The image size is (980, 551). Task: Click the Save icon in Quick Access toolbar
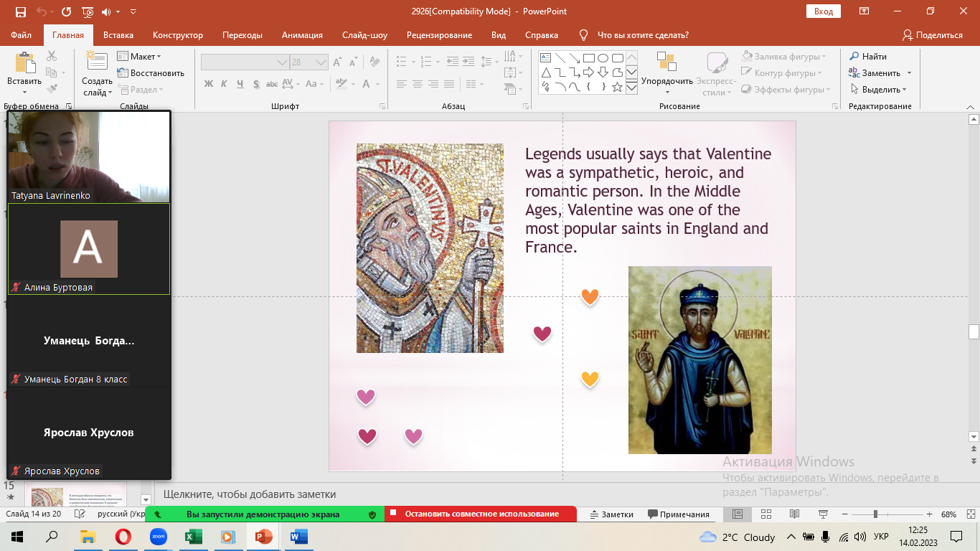pyautogui.click(x=20, y=11)
